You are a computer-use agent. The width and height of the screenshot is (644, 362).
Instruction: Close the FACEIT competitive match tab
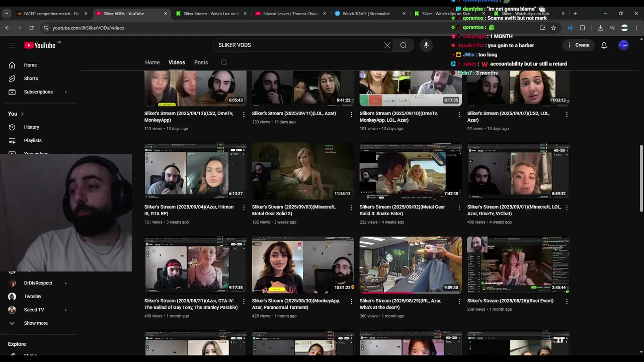[86, 14]
